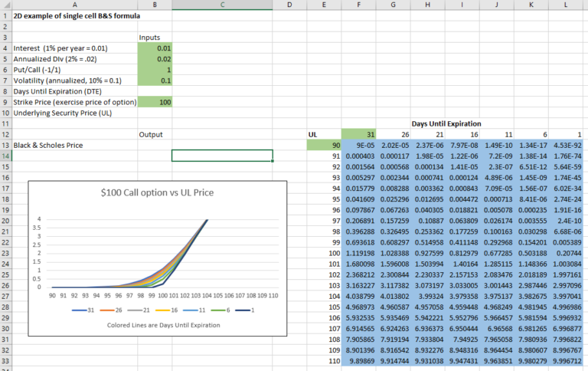Click legend entry 1 in the chart
The width and height of the screenshot is (588, 371).
[x=245, y=310]
